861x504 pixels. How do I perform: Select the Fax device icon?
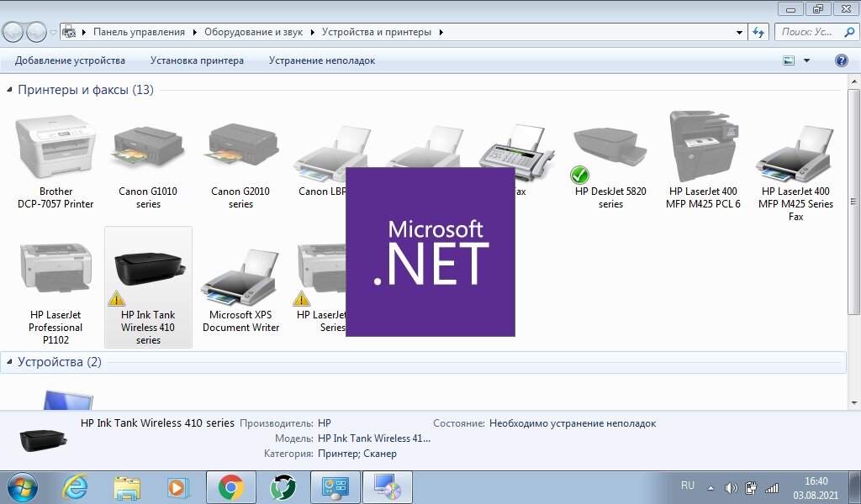tap(517, 154)
